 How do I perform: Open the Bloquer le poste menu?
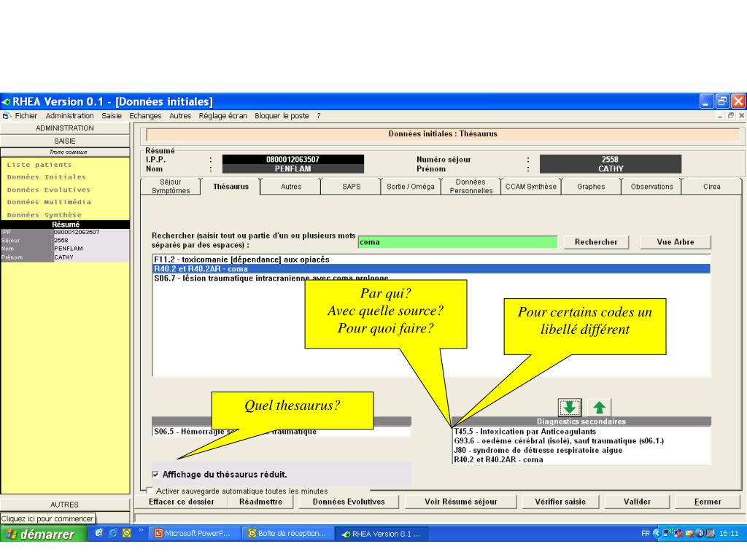(282, 116)
